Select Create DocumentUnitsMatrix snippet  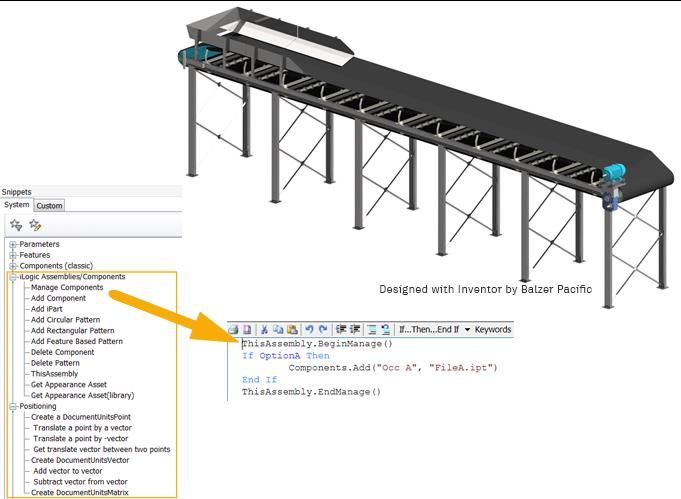pos(79,493)
